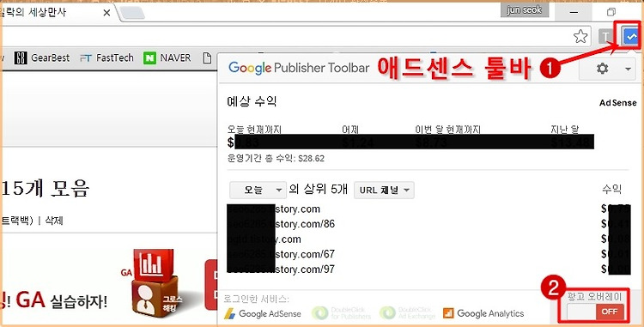Restore down the browser window
The width and height of the screenshot is (644, 327).
click(x=611, y=12)
